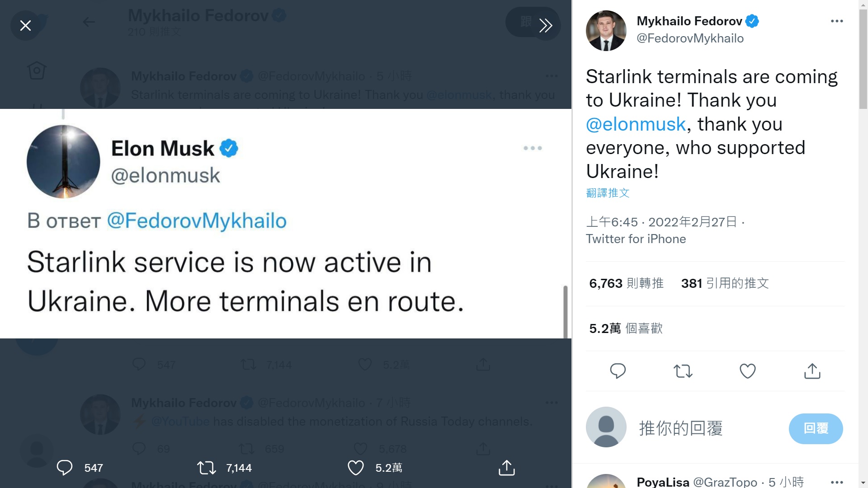Open share menu in right panel
The image size is (868, 488).
[x=812, y=371]
